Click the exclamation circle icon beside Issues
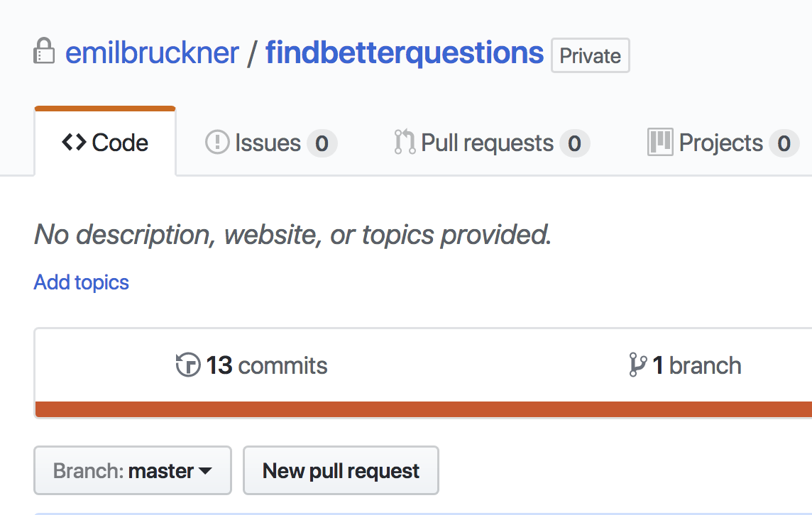812x515 pixels. (x=216, y=143)
